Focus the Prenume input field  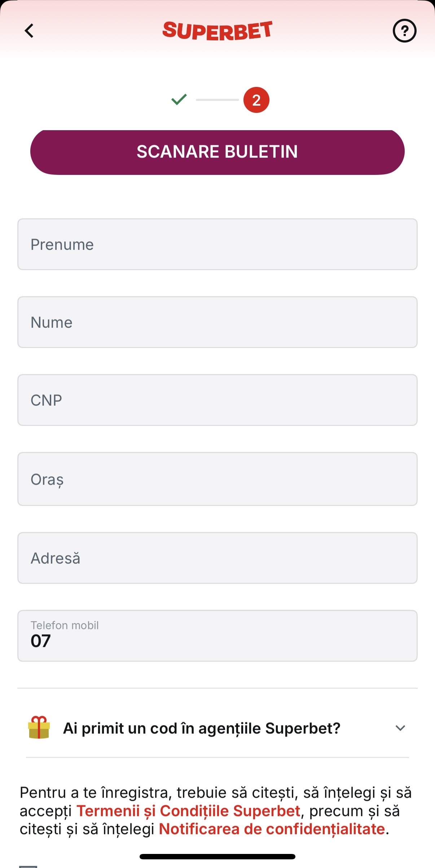[x=217, y=244]
